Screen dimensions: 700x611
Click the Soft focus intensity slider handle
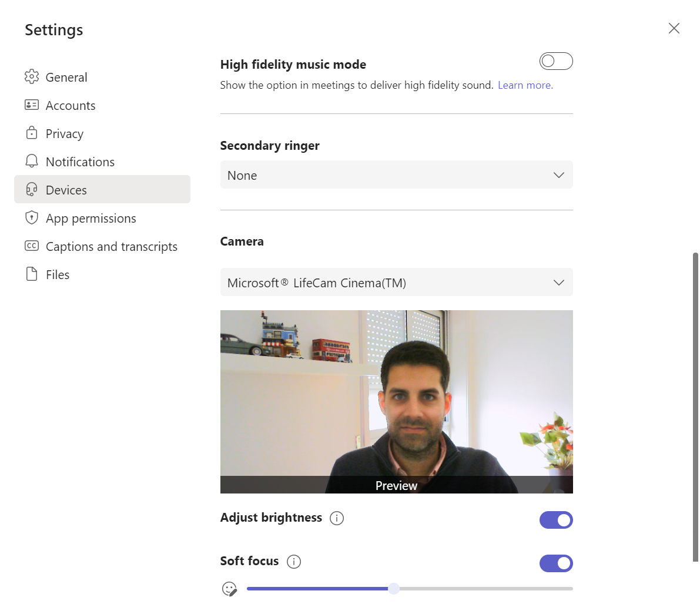click(x=394, y=589)
